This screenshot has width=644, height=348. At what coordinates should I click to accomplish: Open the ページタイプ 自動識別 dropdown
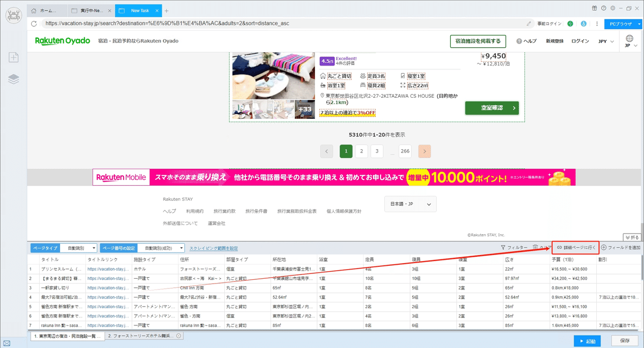coord(78,248)
